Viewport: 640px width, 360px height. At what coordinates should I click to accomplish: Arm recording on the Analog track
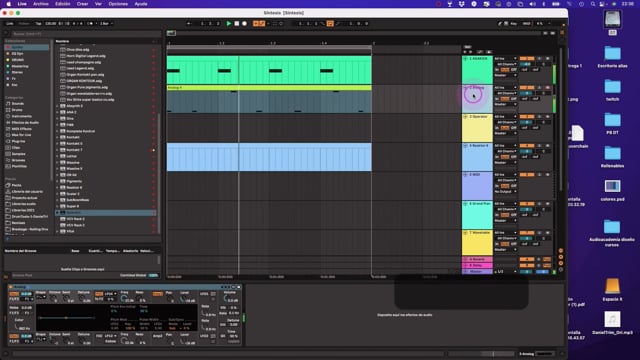point(548,87)
